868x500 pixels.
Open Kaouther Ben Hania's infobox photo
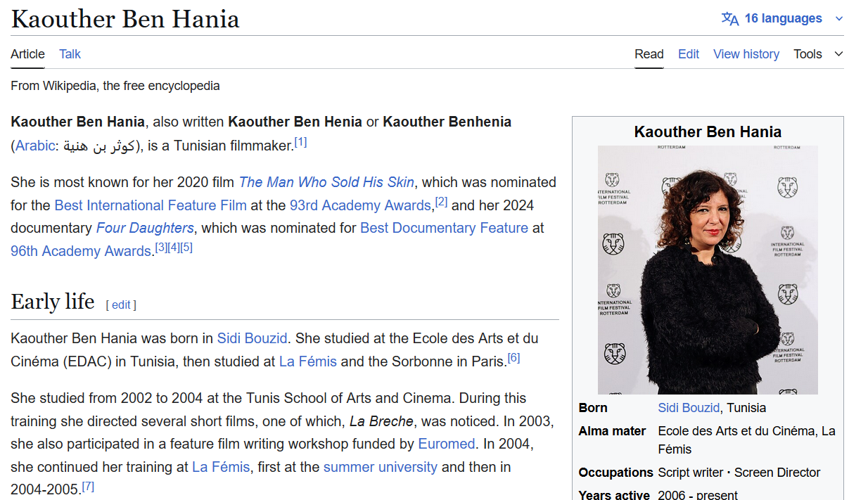(708, 270)
